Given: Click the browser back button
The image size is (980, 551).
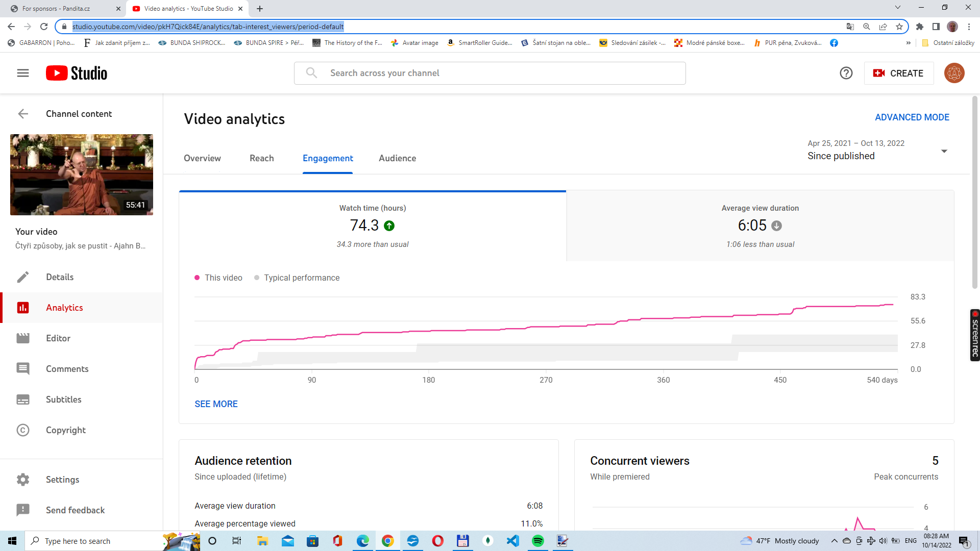Looking at the screenshot, I should (x=11, y=27).
